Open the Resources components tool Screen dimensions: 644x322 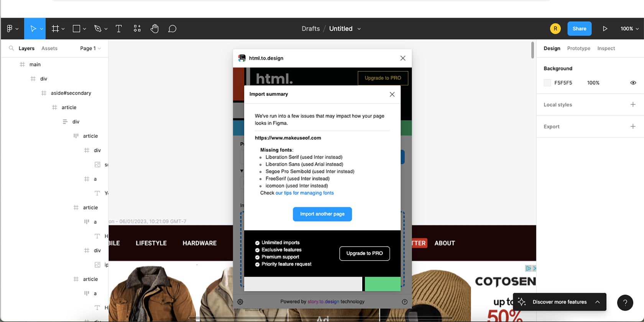pos(137,29)
